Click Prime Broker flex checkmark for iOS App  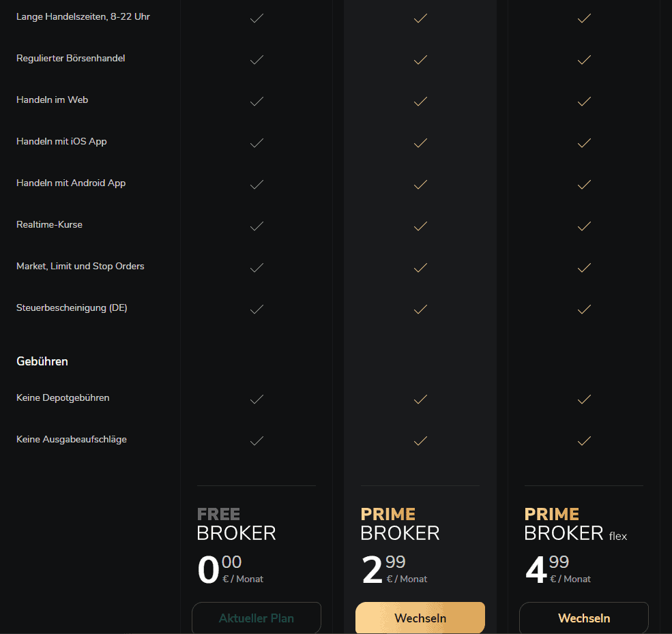coord(584,142)
